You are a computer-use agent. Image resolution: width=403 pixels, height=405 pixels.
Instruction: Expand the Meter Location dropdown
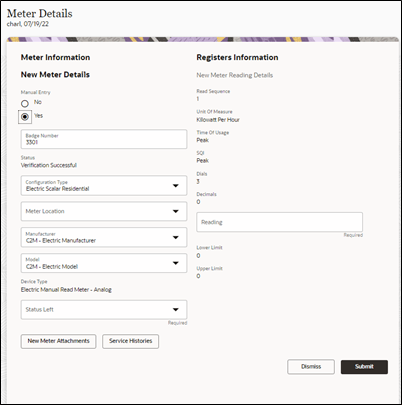click(104, 211)
